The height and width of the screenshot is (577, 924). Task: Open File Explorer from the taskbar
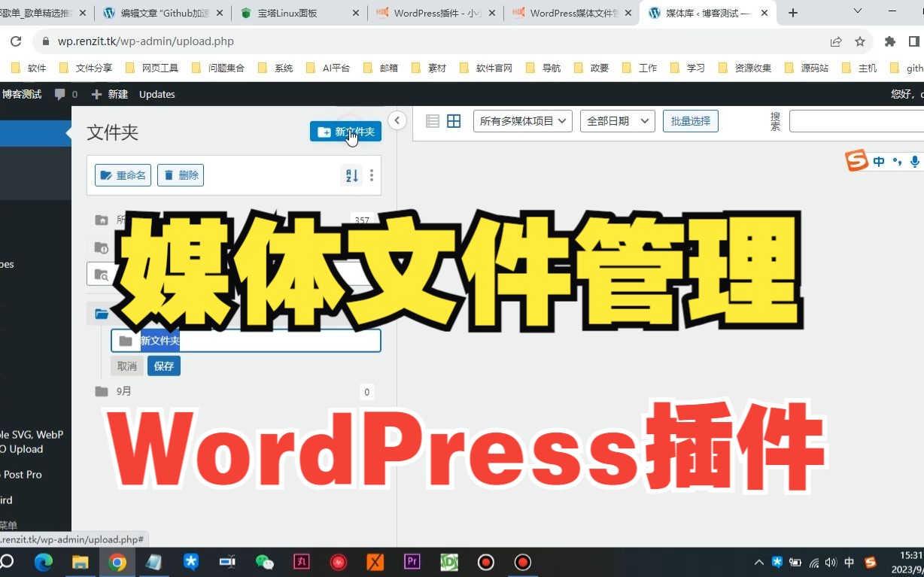[x=80, y=562]
